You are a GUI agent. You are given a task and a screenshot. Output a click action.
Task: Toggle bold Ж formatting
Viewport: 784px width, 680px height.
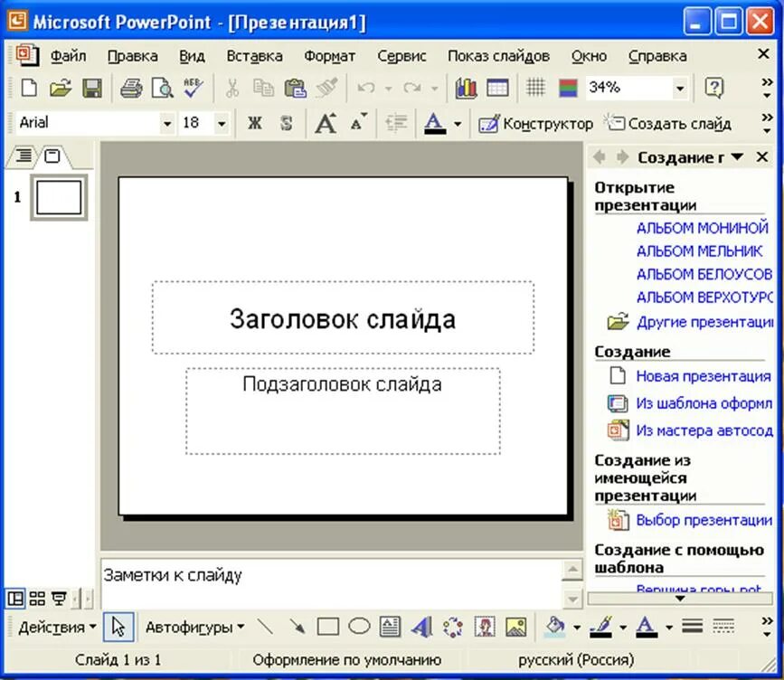click(x=255, y=123)
